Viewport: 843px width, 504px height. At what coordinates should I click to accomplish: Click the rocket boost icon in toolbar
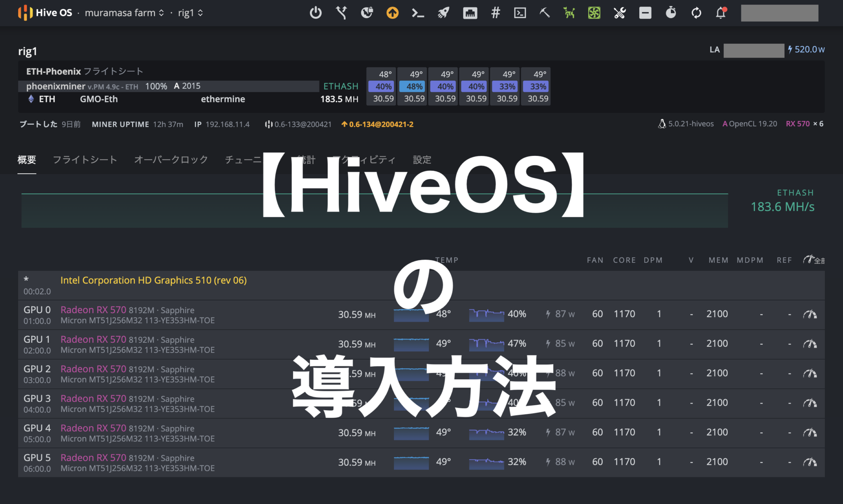[x=443, y=13]
